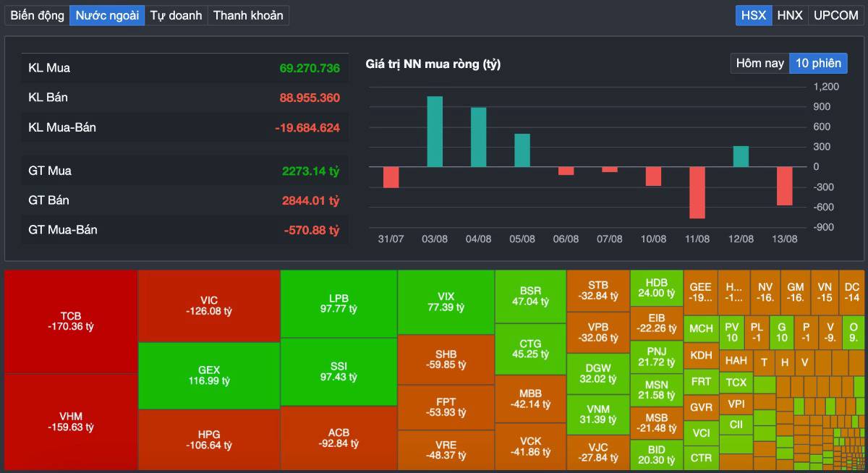Switch to the HNX exchange
This screenshot has height=473, width=868.
pyautogui.click(x=790, y=15)
